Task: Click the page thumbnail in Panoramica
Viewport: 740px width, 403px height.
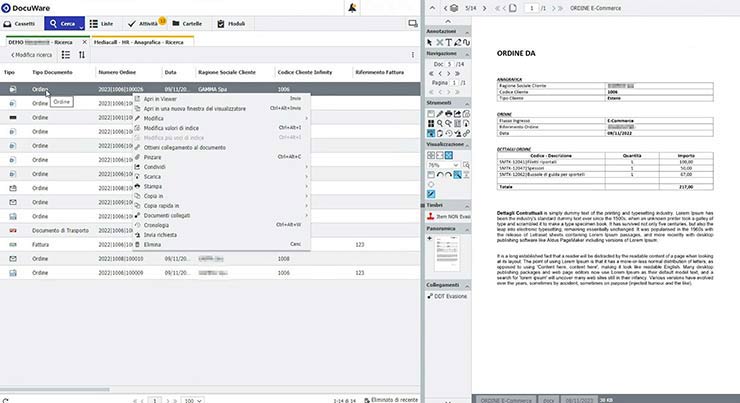Action: point(448,255)
